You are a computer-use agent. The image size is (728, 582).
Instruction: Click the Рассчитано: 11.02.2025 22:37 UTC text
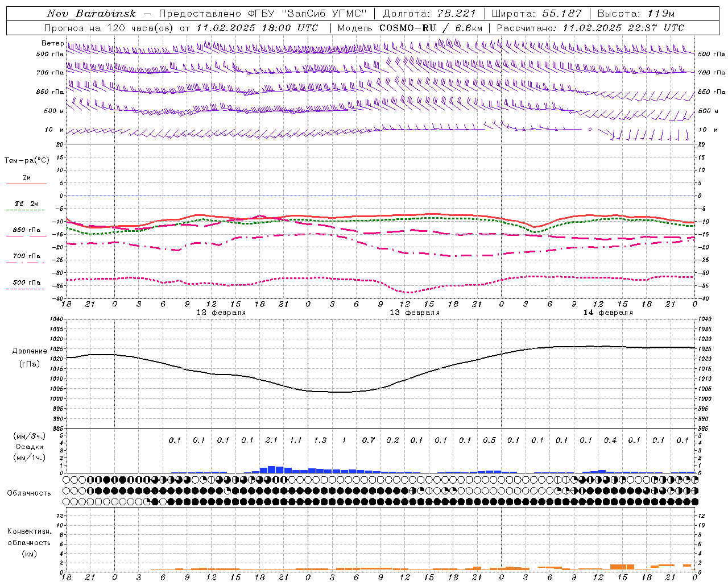click(x=590, y=28)
